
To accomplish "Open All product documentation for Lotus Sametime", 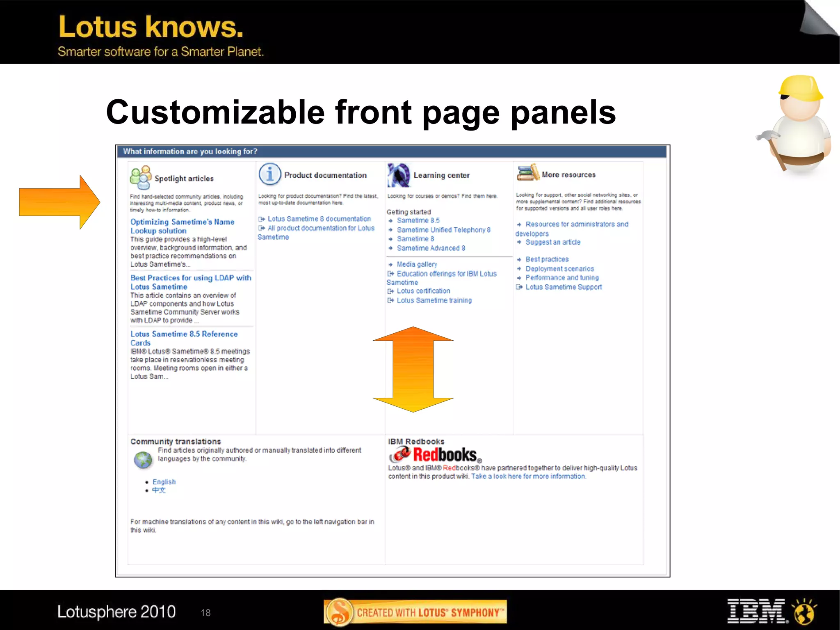I will click(316, 233).
